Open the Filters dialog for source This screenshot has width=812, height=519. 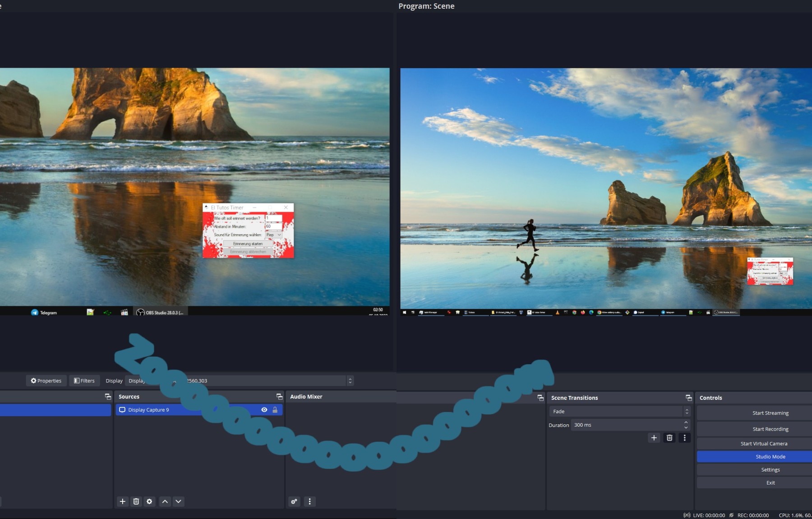click(84, 381)
